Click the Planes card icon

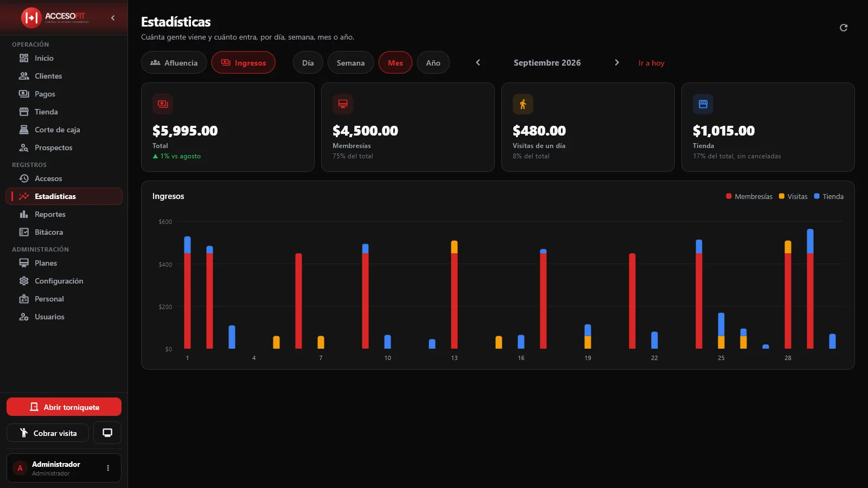(24, 263)
